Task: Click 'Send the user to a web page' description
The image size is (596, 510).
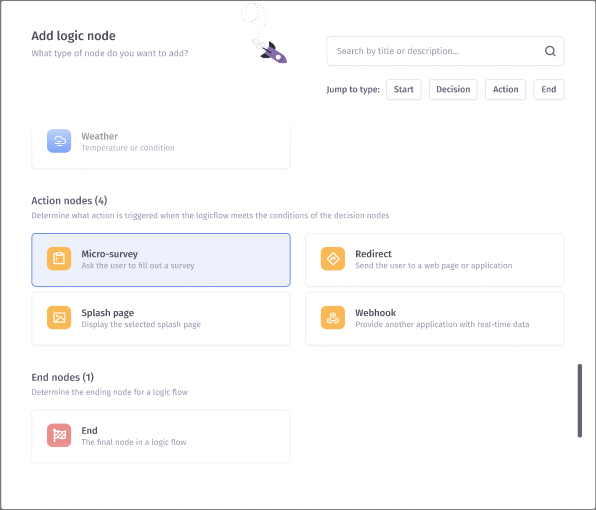Action: pos(434,265)
